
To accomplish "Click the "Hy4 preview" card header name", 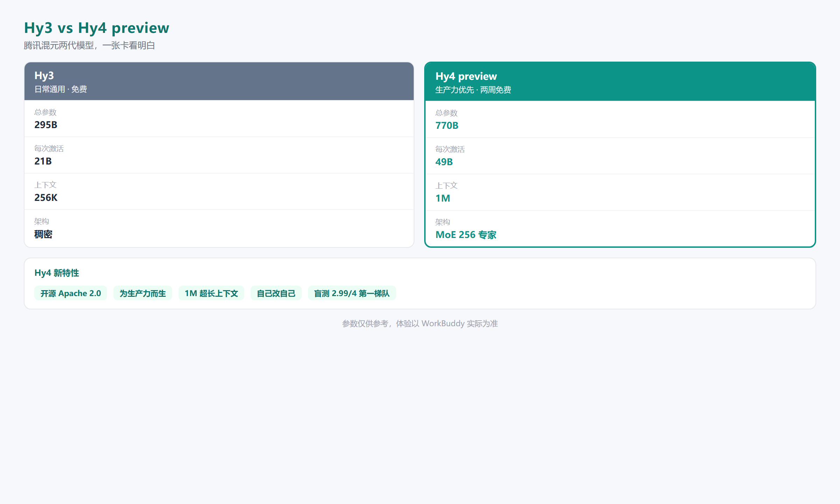I will (466, 76).
